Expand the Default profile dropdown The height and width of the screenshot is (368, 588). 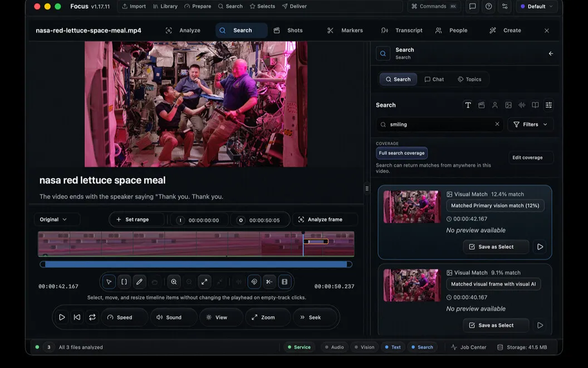[537, 6]
